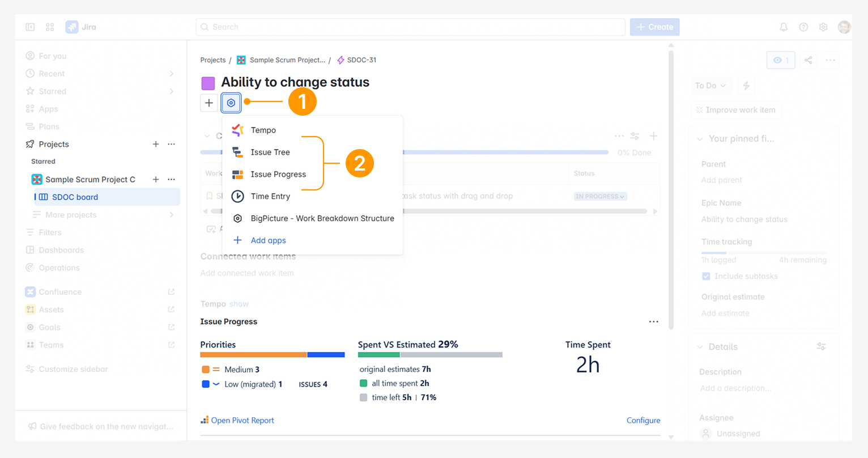This screenshot has height=458, width=868.
Task: Click the Details configure sliders icon
Action: pyautogui.click(x=821, y=346)
